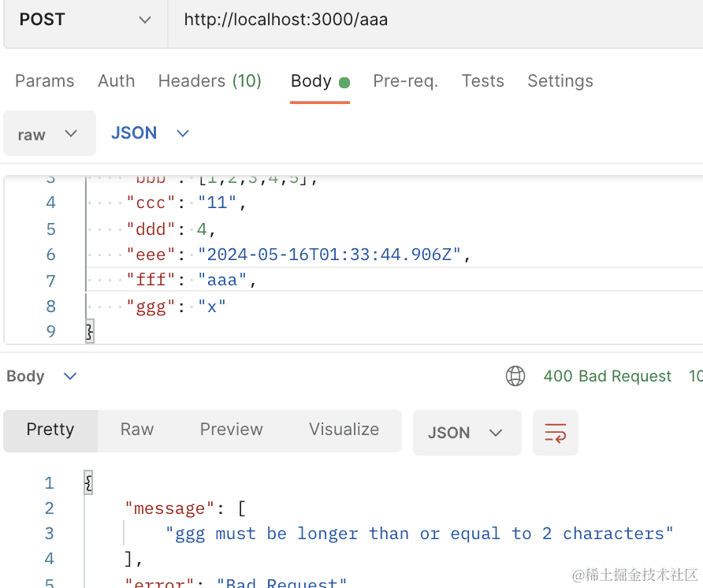Expand the response Body section dropdown

[x=42, y=376]
